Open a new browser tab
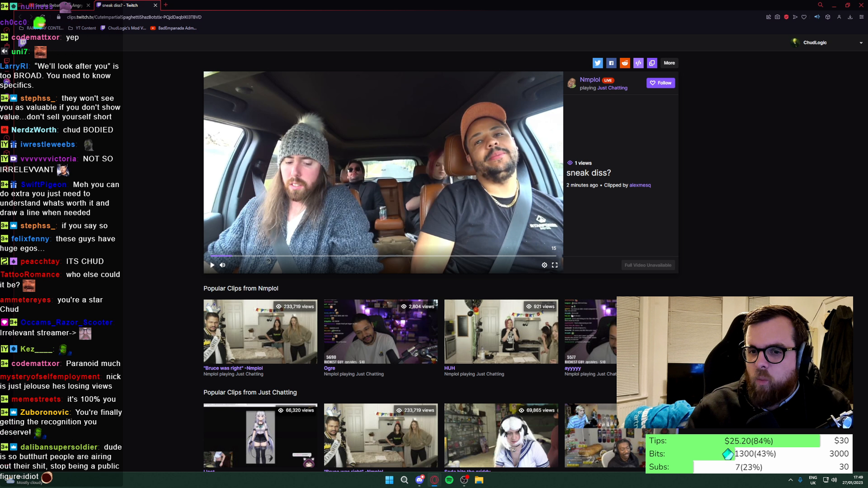This screenshot has height=488, width=868. (165, 5)
